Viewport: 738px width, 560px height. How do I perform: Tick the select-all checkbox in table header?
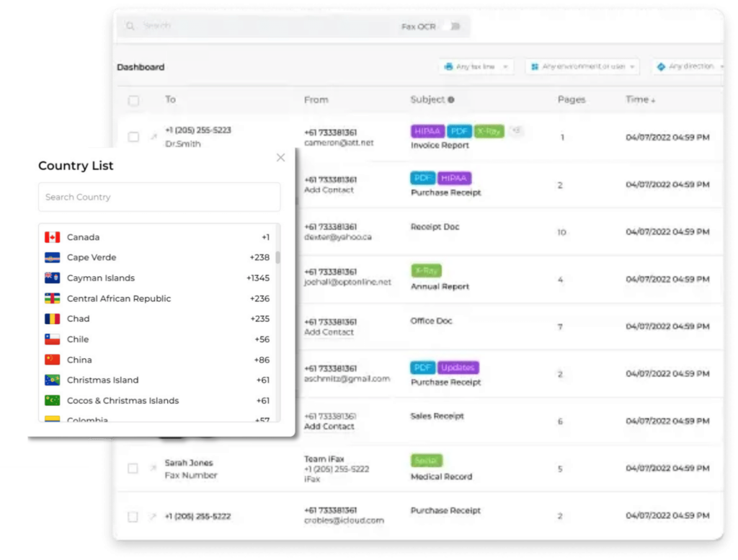click(133, 101)
